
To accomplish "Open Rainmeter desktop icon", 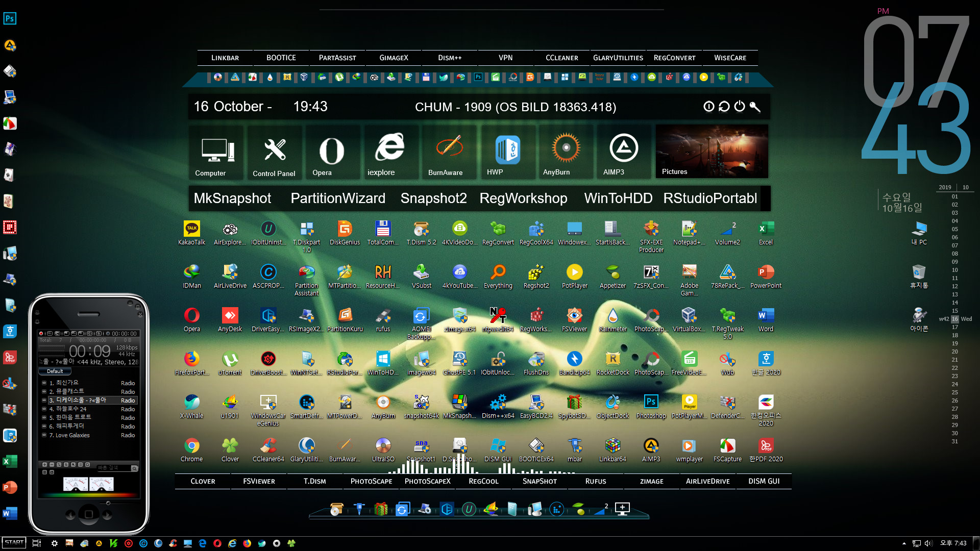I will [612, 319].
